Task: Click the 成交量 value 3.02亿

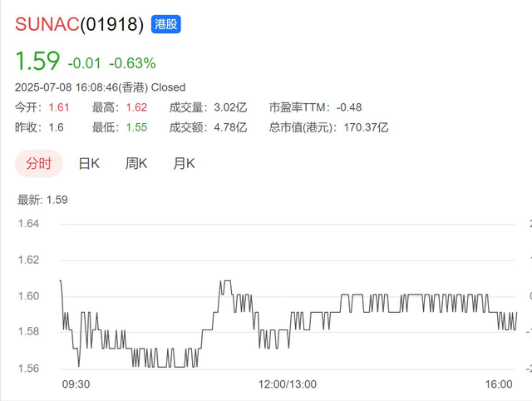Action: [x=230, y=107]
